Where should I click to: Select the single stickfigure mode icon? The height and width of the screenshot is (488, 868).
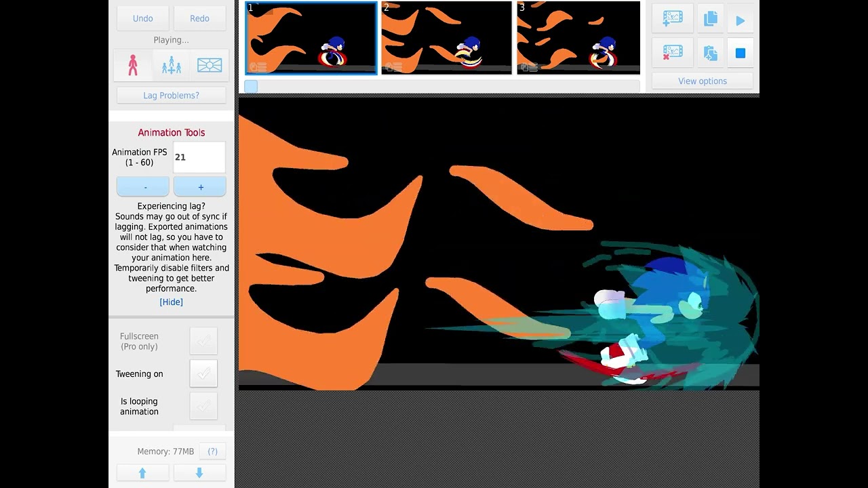[133, 65]
